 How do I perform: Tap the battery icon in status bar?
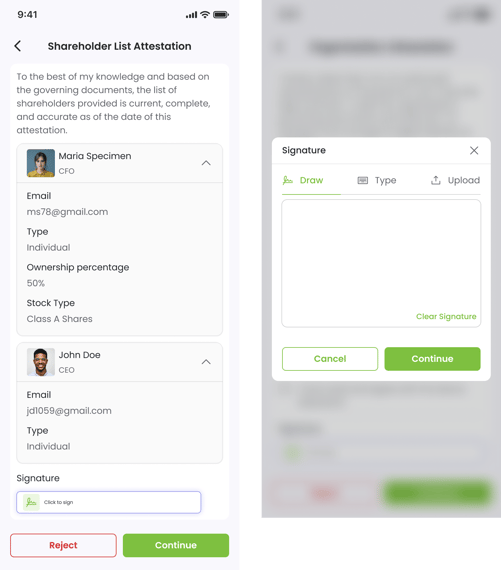221,15
